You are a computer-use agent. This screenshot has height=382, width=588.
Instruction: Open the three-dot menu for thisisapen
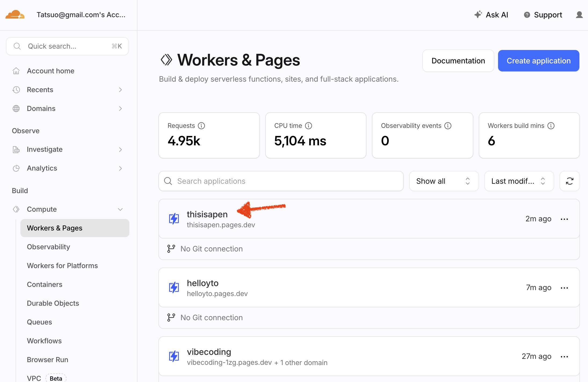[564, 219]
